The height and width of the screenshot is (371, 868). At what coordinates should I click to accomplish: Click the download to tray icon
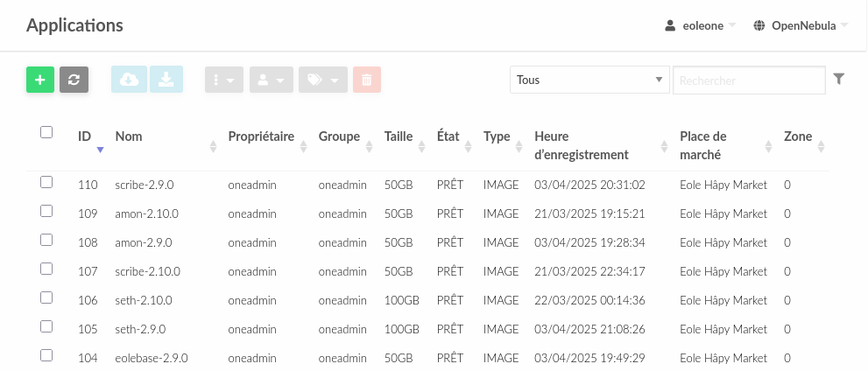point(166,80)
